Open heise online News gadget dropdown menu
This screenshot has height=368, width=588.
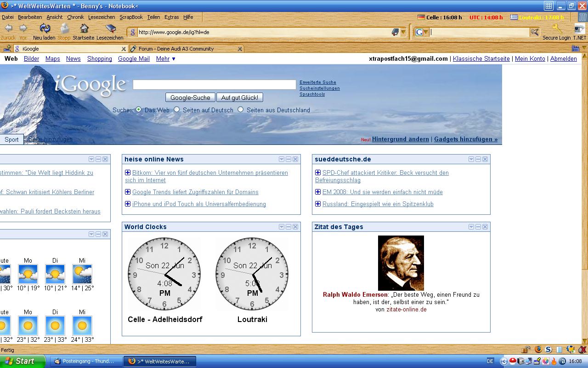[x=282, y=159]
